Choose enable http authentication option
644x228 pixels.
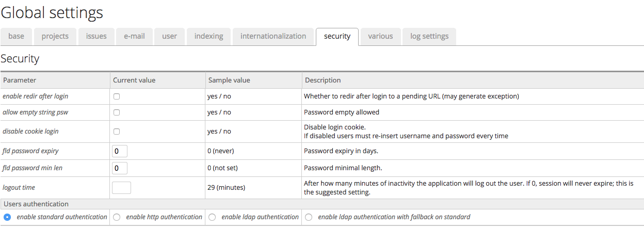click(x=117, y=217)
